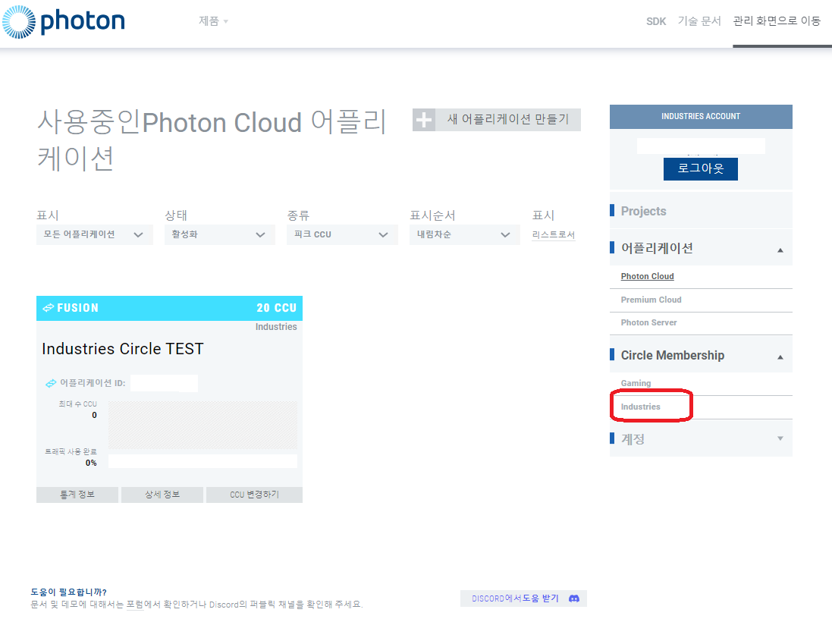Open 통계 정보 for Industries Circle TEST
Viewport: 832px width, 644px height.
point(77,495)
